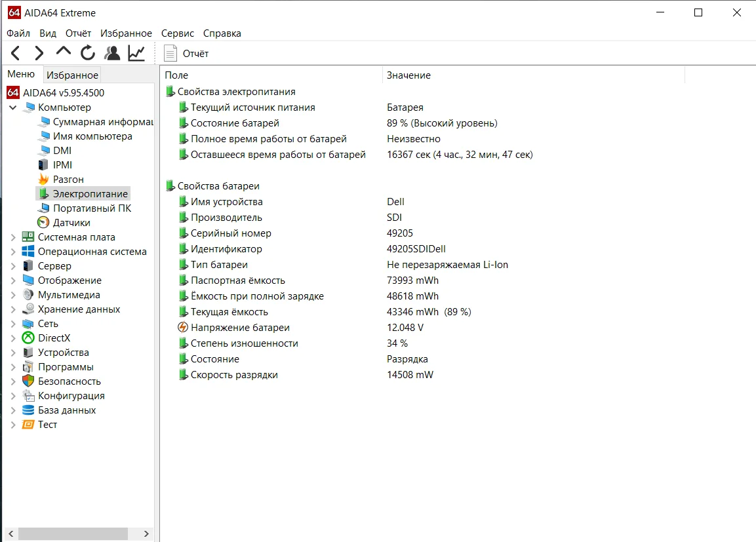Go up one level with the up arrow icon
756x542 pixels.
coord(63,52)
